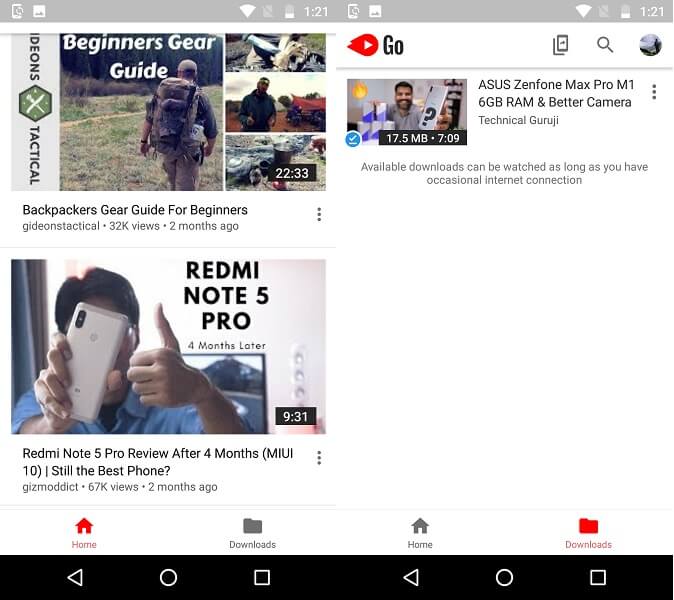Image resolution: width=674 pixels, height=600 pixels.
Task: Open options menu for ASUS Zenfone video
Action: pyautogui.click(x=654, y=92)
